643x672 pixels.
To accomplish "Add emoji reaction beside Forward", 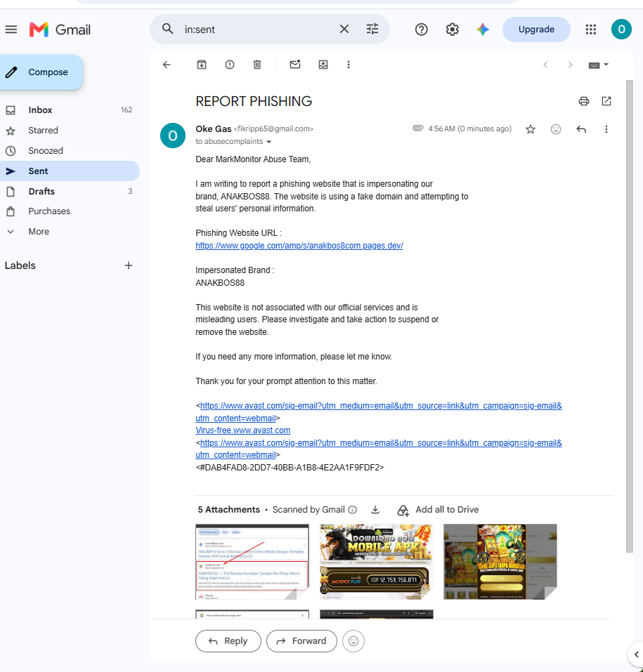I will [x=353, y=640].
